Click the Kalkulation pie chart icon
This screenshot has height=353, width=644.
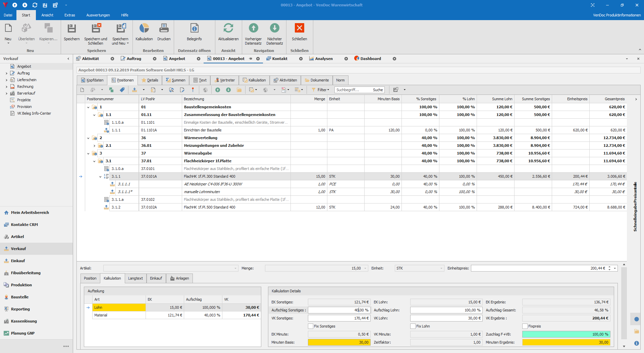tap(144, 28)
